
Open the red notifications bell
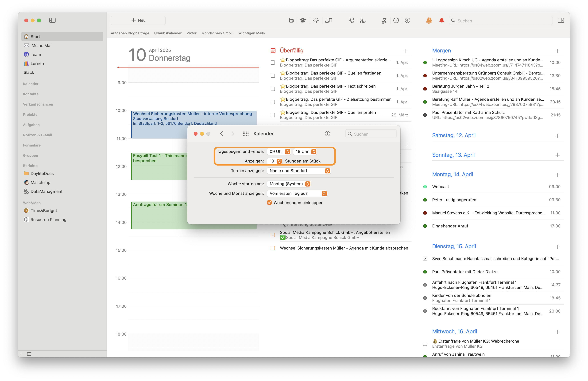point(442,20)
